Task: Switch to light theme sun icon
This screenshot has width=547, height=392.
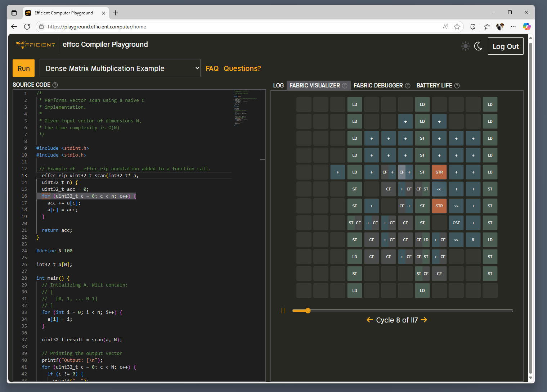Action: (465, 46)
